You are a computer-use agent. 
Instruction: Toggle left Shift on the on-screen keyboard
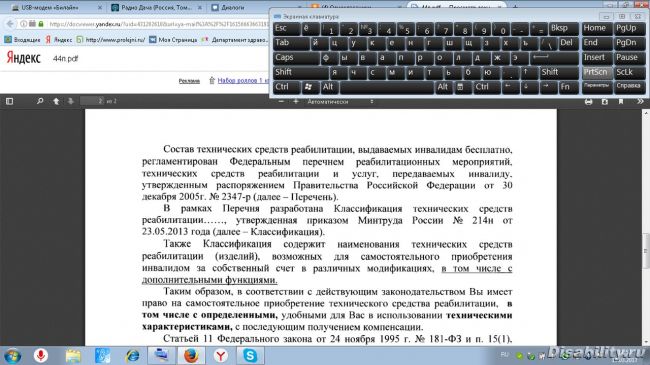pos(301,73)
